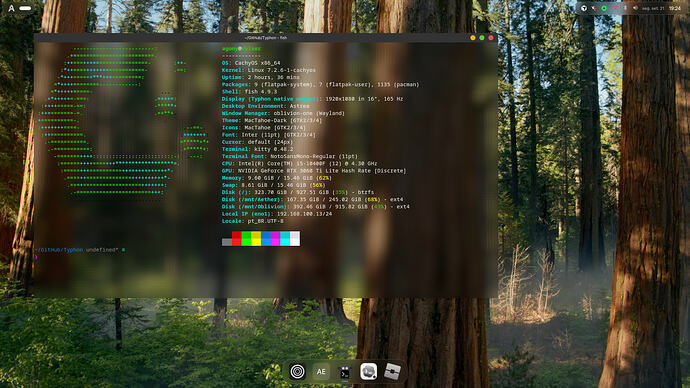This screenshot has height=388, width=690.
Task: Click the Local IP (eno1) line
Action: (x=277, y=214)
